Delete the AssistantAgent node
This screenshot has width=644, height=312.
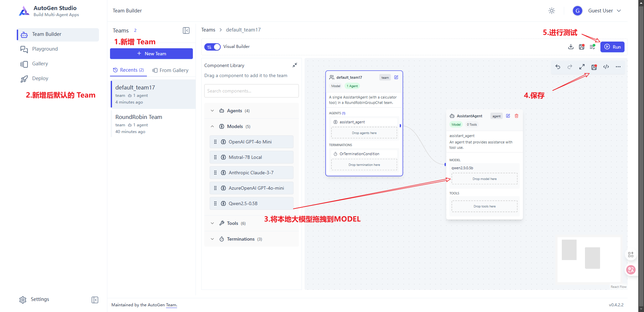517,116
